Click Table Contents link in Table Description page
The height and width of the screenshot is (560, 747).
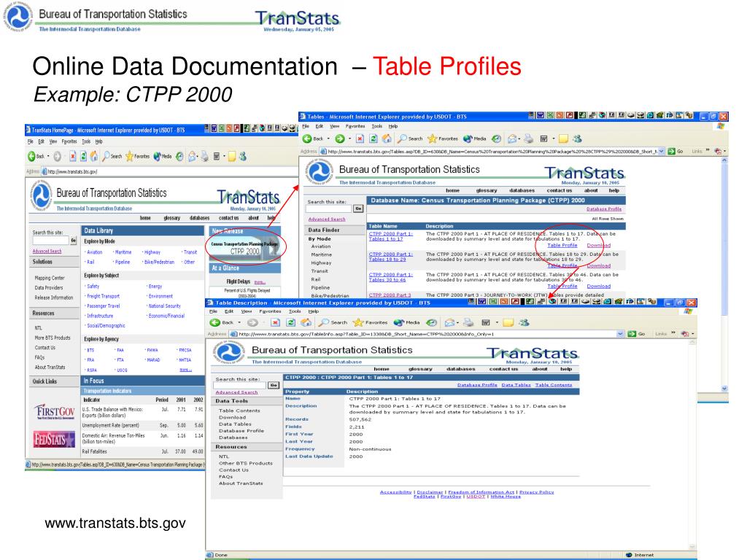(x=554, y=385)
